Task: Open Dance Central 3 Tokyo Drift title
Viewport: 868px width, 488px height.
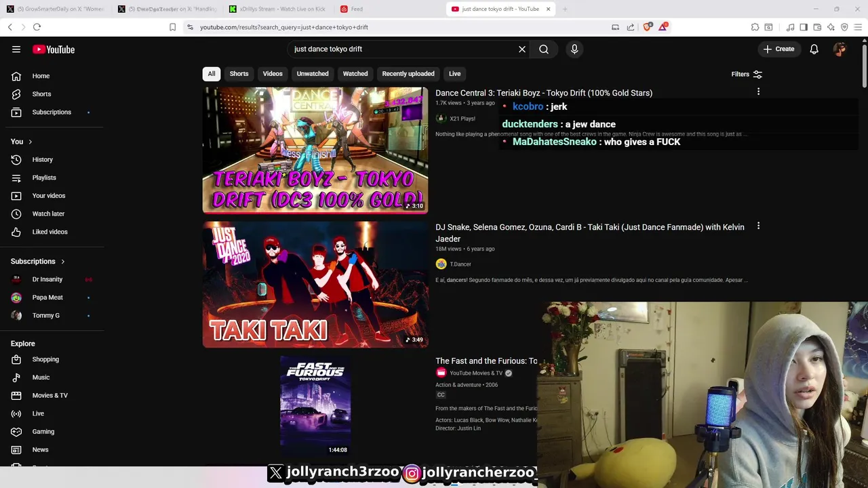Action: click(544, 93)
